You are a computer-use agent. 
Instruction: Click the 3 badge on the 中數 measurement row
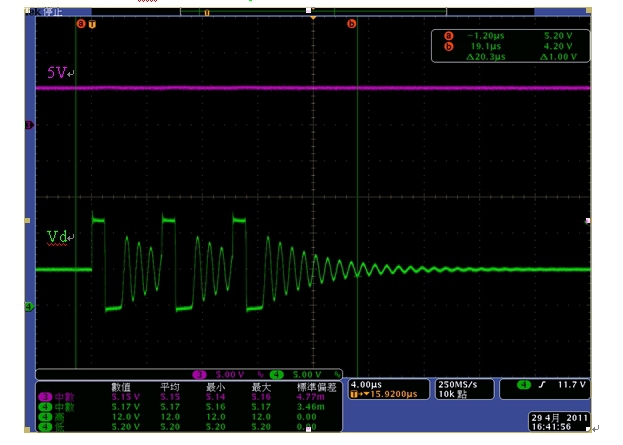pos(45,397)
